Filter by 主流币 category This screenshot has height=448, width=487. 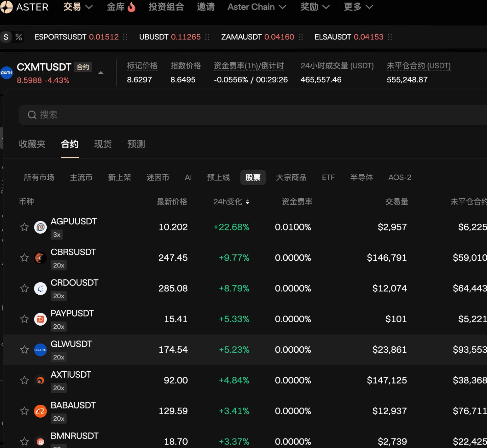click(x=81, y=177)
